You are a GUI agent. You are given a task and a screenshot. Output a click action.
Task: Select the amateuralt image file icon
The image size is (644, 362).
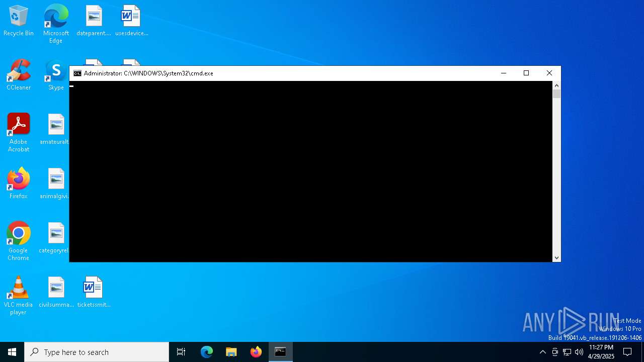(x=55, y=130)
